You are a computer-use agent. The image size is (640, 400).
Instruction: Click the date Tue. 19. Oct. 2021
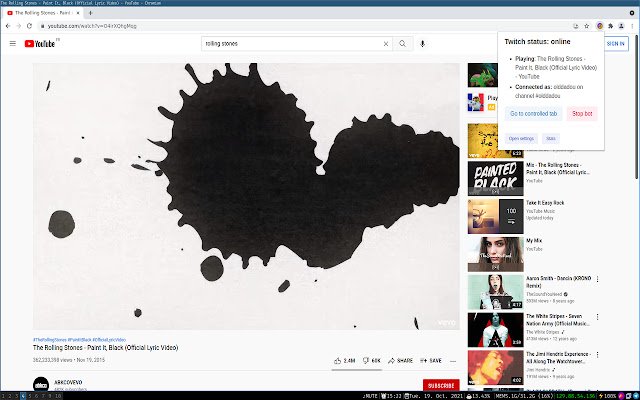click(x=434, y=396)
